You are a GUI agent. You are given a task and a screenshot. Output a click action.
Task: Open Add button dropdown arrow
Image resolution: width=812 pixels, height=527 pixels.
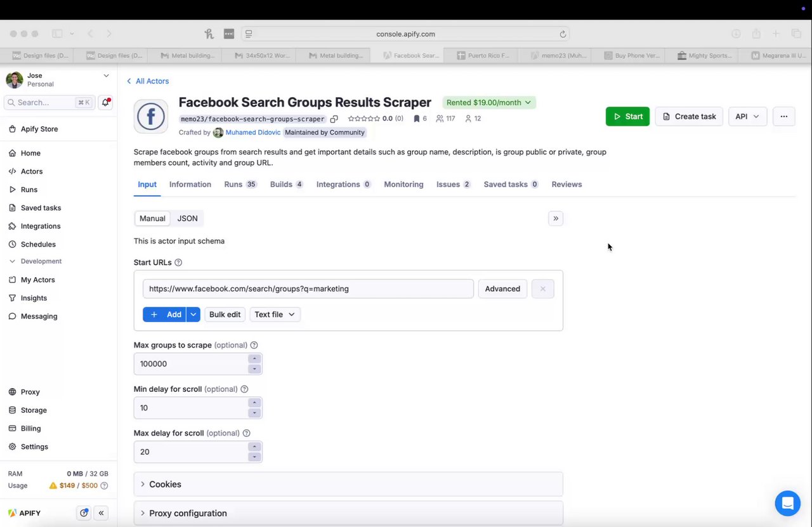tap(193, 315)
